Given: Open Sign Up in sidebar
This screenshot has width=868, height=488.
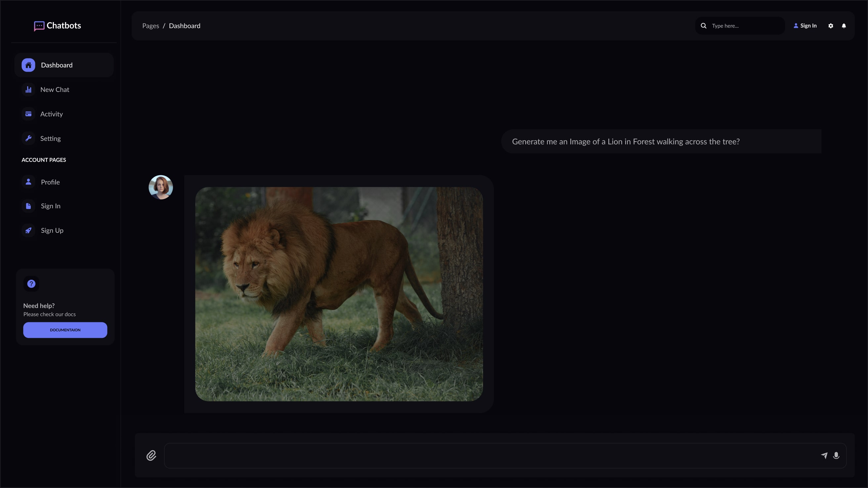Looking at the screenshot, I should (52, 230).
